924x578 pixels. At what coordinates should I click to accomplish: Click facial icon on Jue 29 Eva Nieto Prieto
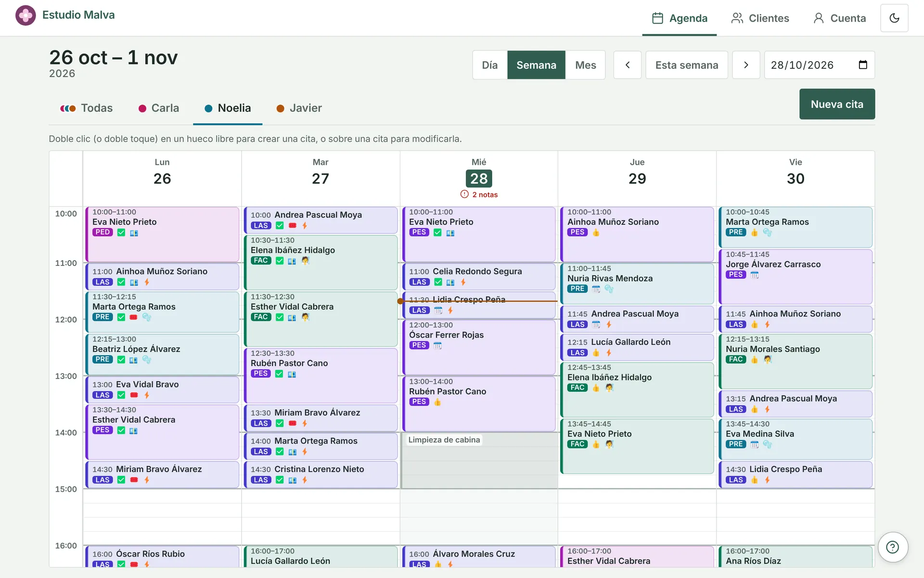(x=609, y=444)
